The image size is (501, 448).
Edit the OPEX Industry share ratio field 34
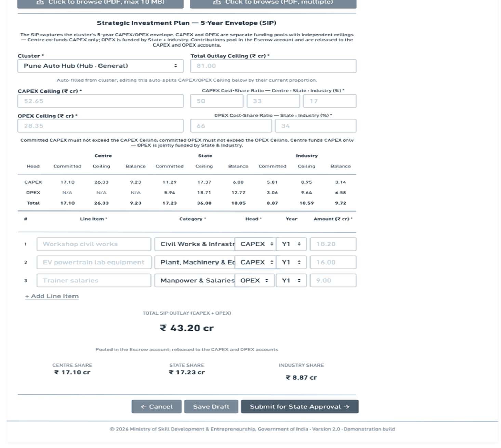[316, 126]
